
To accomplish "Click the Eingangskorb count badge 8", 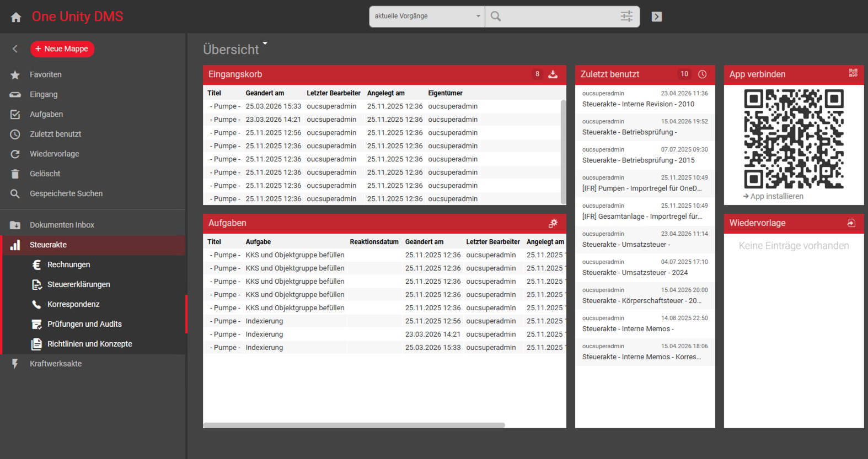I will click(537, 74).
